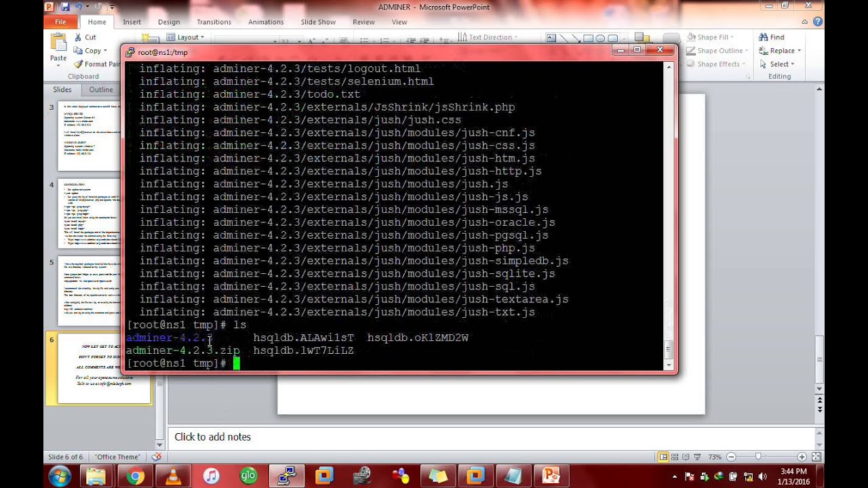
Task: Switch to Normal view in status bar
Action: pyautogui.click(x=664, y=457)
